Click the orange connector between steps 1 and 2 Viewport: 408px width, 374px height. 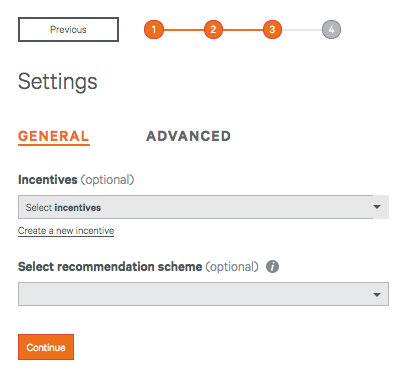(x=184, y=30)
